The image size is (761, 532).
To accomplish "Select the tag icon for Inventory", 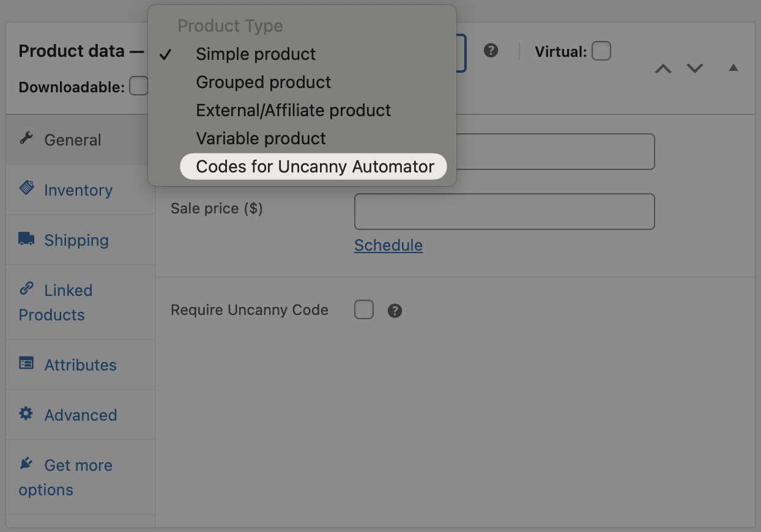I will [26, 188].
